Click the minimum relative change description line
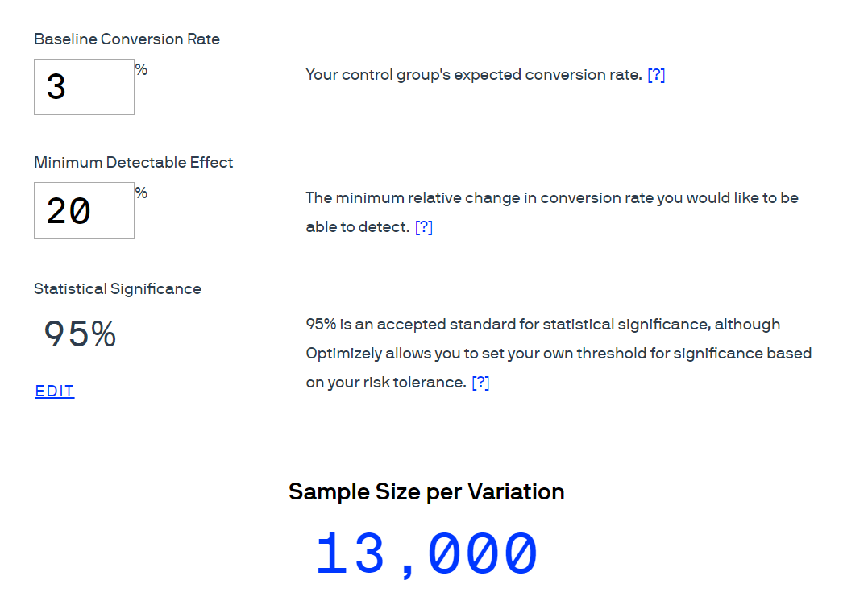This screenshot has height=605, width=868. click(x=552, y=198)
